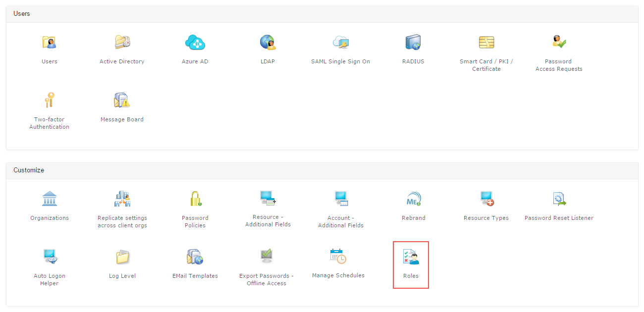Open the RADIUS server icon

[413, 42]
